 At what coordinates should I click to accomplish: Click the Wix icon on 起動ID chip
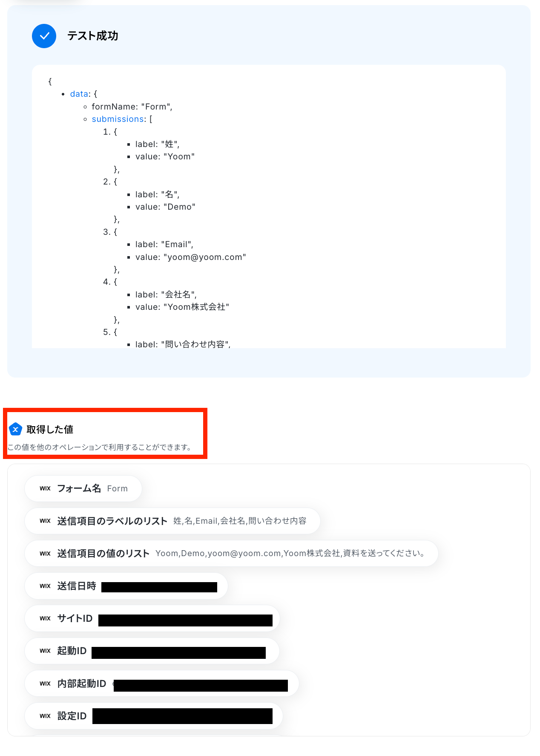45,651
